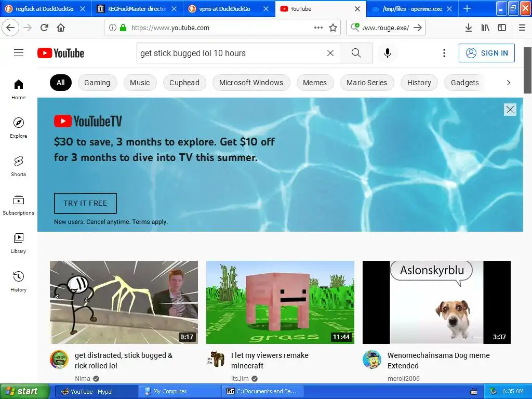Bookmark this page with the star icon
Viewport: 532px width, 399px height.
333,28
